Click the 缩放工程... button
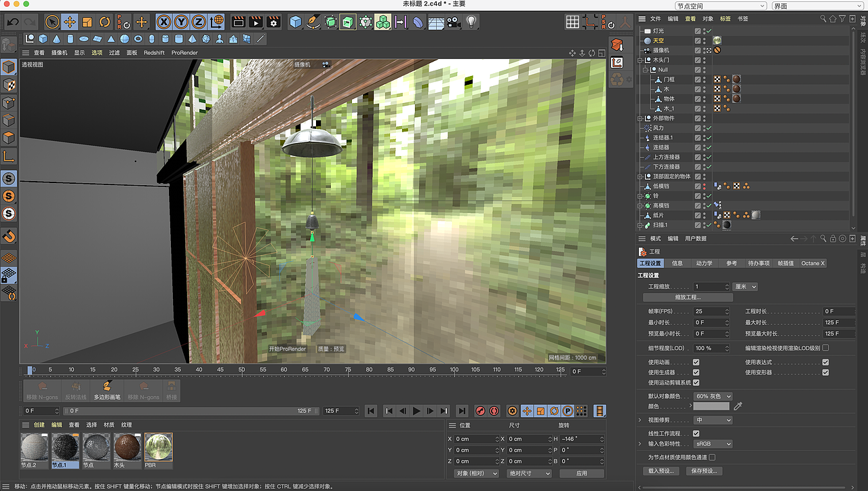 tap(688, 297)
